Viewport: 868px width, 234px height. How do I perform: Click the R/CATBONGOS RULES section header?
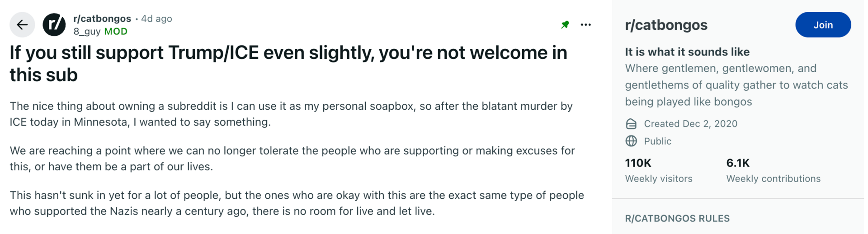click(677, 218)
